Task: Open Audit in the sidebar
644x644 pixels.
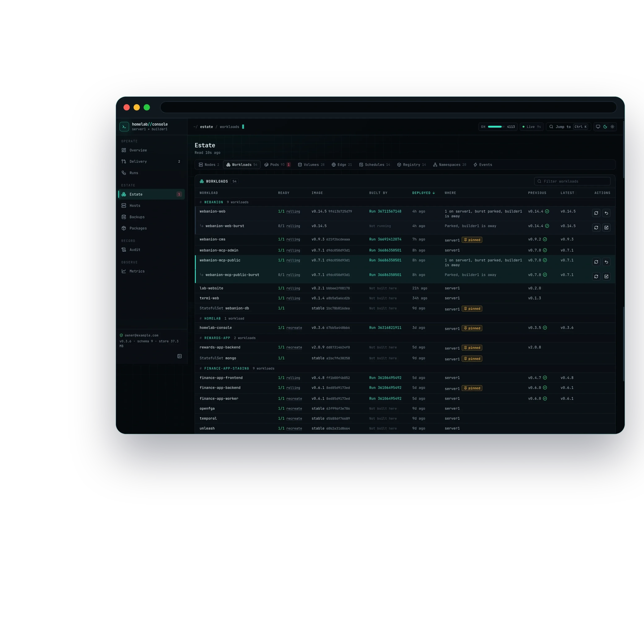Action: click(x=151, y=250)
